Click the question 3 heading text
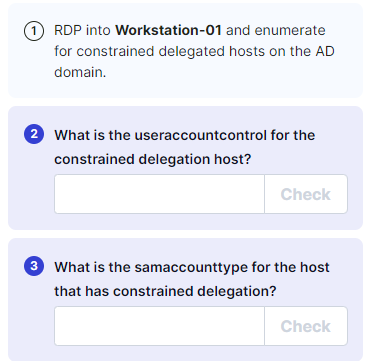 click(x=192, y=279)
